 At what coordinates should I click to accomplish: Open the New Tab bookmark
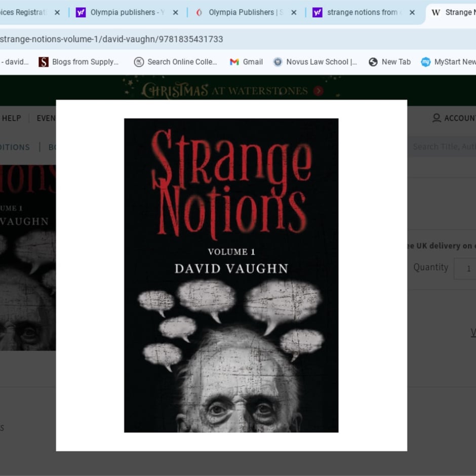[x=389, y=62]
